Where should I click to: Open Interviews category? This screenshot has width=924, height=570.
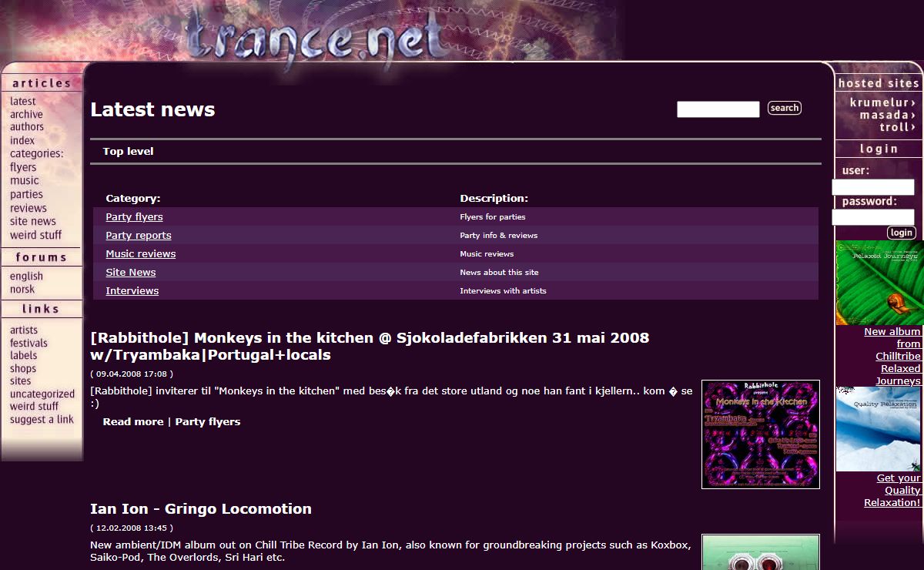click(x=132, y=290)
